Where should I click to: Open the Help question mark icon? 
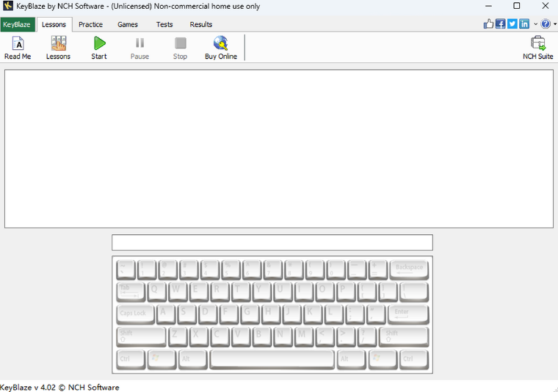coord(546,23)
